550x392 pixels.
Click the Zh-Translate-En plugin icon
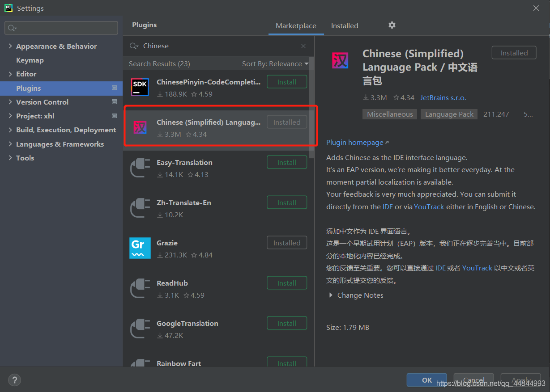point(140,208)
